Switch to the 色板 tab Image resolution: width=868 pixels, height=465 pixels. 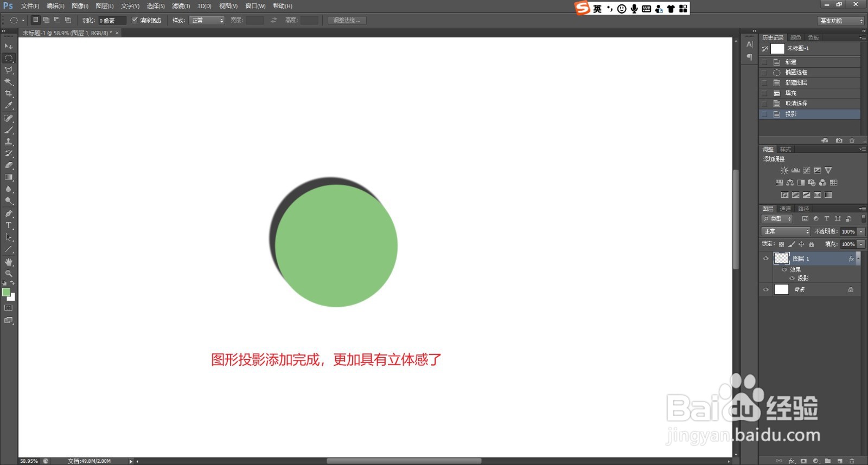click(813, 37)
